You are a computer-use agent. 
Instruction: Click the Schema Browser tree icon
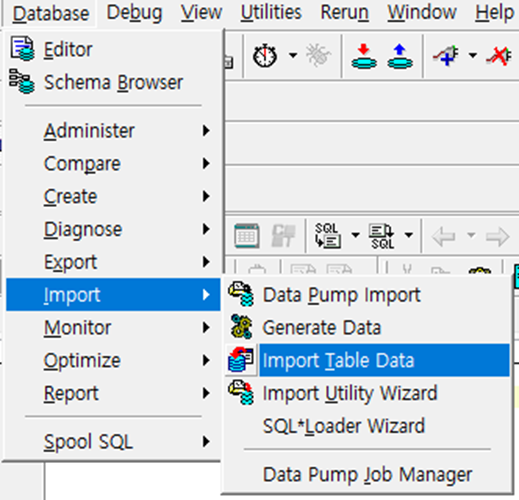click(21, 81)
